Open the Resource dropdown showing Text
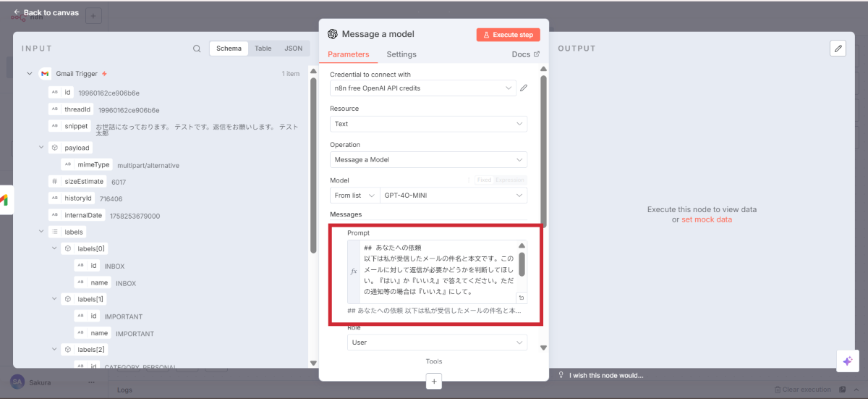 (428, 124)
